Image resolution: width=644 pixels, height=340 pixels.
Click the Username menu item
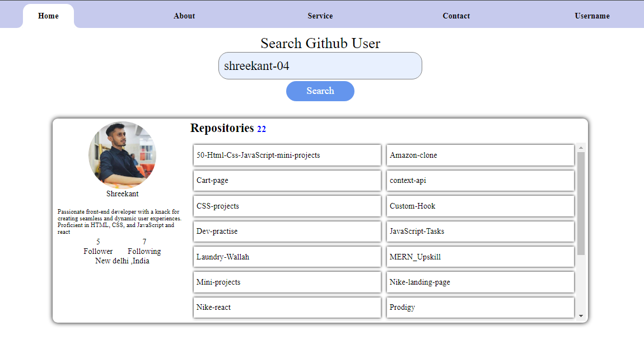point(592,16)
